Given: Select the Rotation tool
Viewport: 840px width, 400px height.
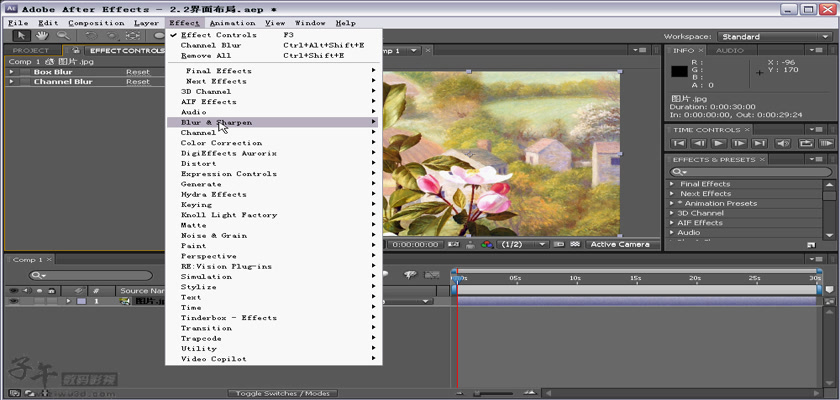Looking at the screenshot, I should point(91,36).
